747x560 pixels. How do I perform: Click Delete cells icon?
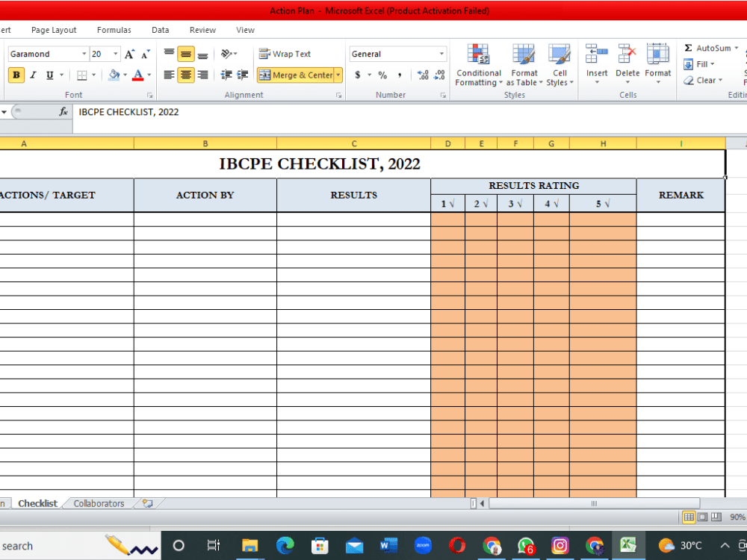coord(627,54)
